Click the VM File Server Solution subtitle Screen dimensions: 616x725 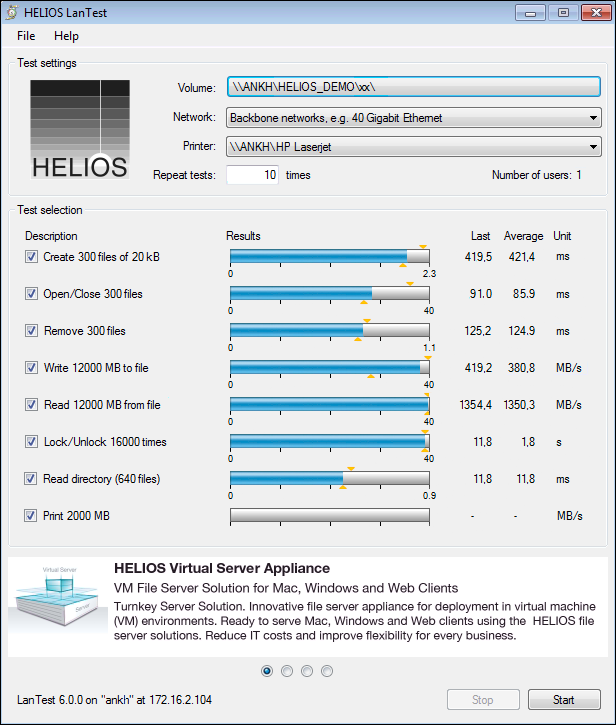286,588
